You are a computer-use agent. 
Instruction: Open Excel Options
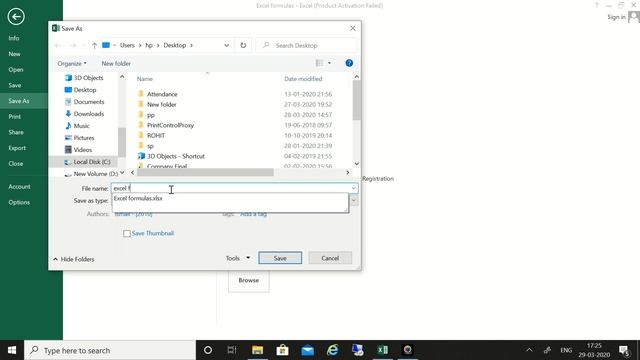(19, 202)
